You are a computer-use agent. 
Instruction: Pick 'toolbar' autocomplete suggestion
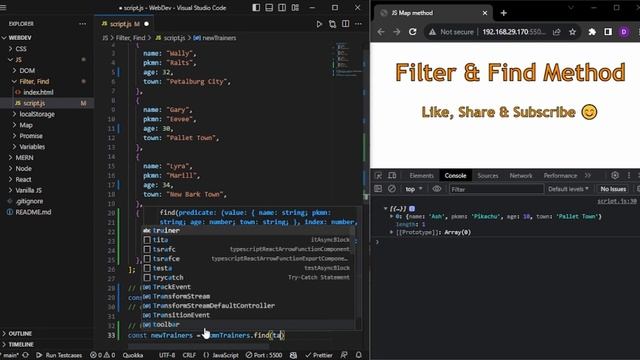(248, 324)
